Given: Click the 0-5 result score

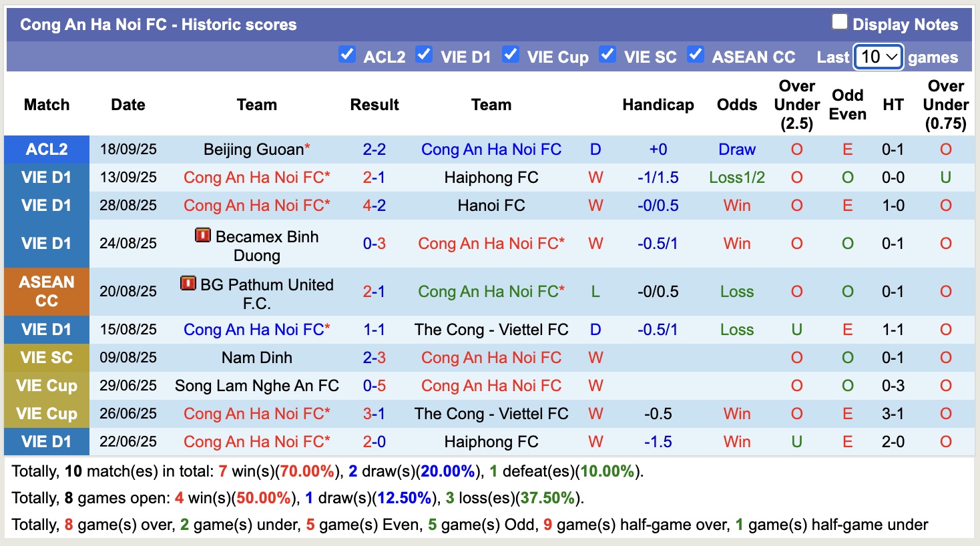Looking at the screenshot, I should 375,386.
